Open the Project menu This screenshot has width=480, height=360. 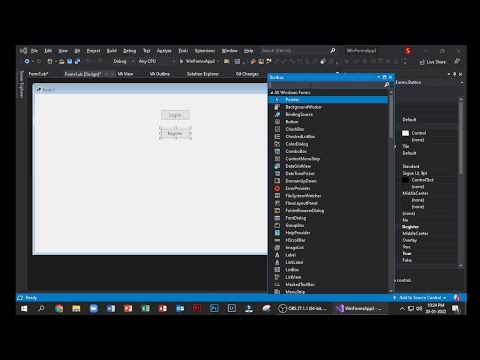93,51
